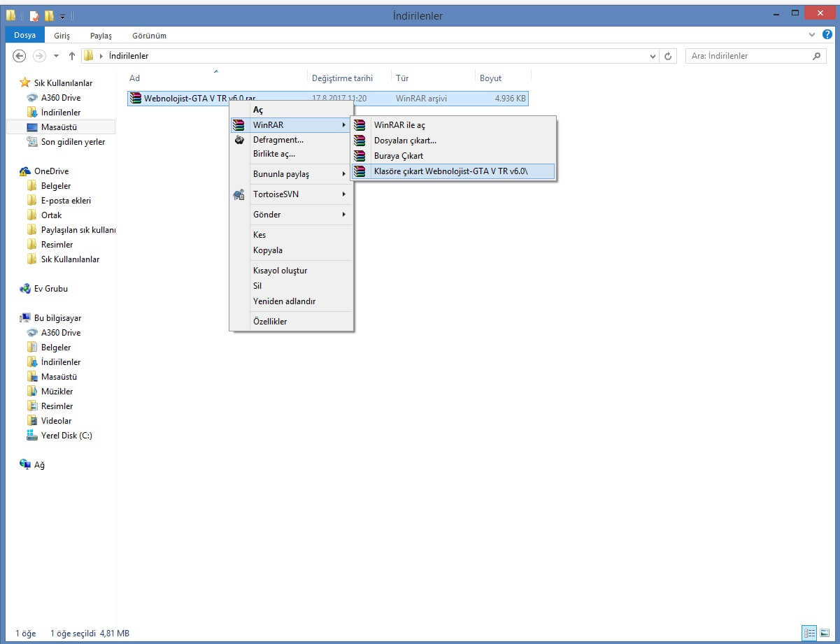Open the Help question mark icon
Viewport: 840px width, 644px height.
click(827, 34)
